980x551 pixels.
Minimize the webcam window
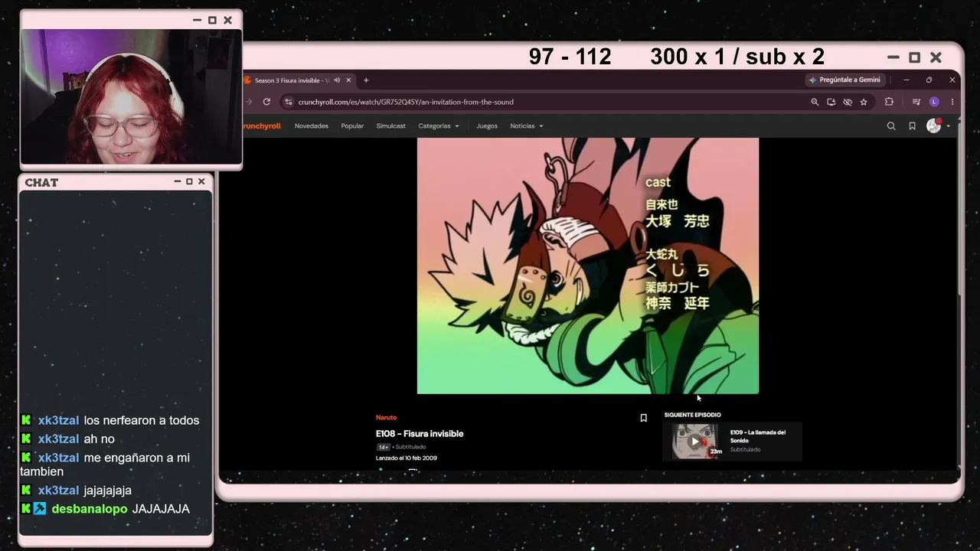(x=198, y=20)
